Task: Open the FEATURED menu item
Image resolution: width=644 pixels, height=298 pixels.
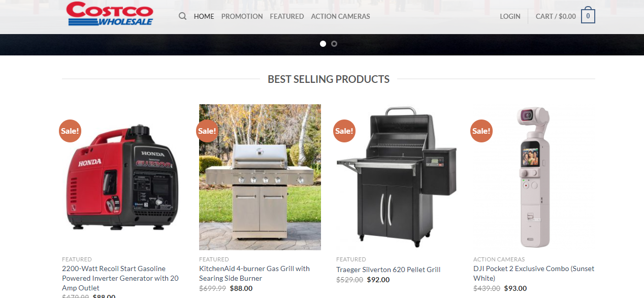Action: [287, 16]
